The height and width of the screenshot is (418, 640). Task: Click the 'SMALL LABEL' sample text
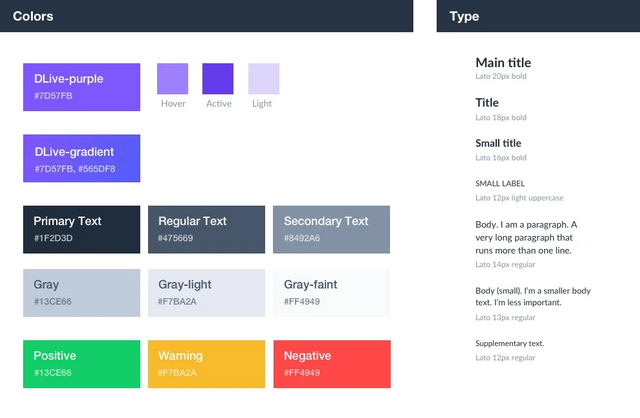click(500, 184)
